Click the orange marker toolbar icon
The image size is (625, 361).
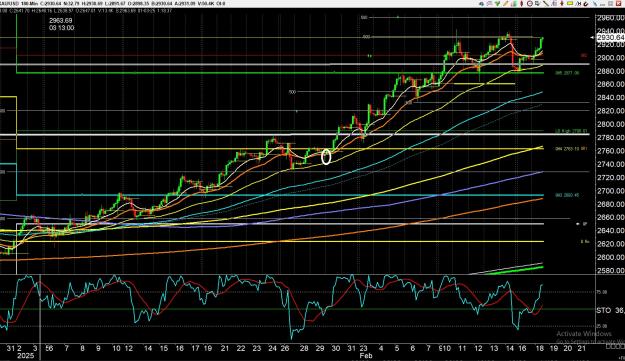[x=562, y=4]
